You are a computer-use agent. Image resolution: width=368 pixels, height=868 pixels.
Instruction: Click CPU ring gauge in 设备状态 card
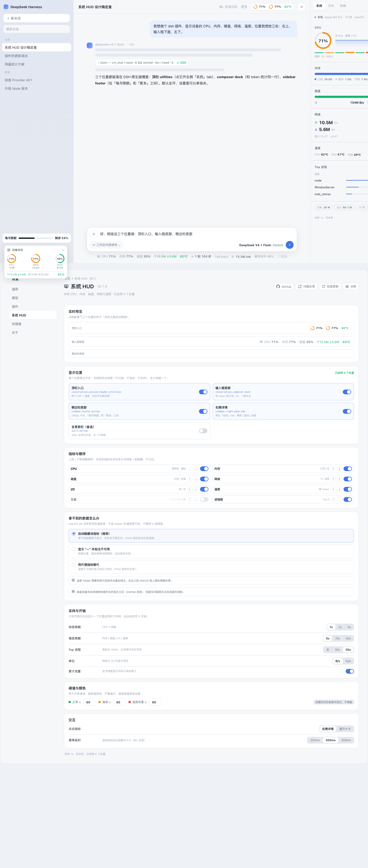click(12, 259)
